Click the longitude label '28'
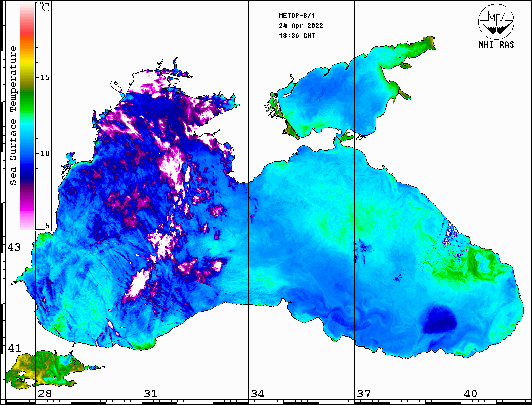The width and height of the screenshot is (532, 405). (x=45, y=394)
